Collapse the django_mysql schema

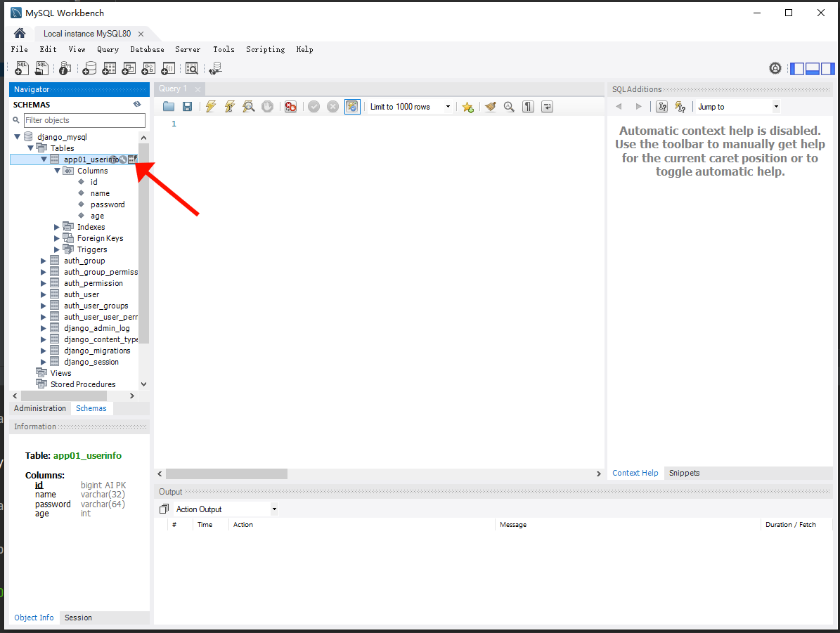click(x=18, y=137)
